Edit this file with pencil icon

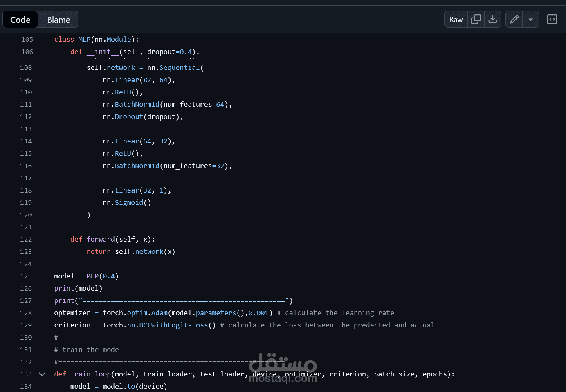(514, 20)
